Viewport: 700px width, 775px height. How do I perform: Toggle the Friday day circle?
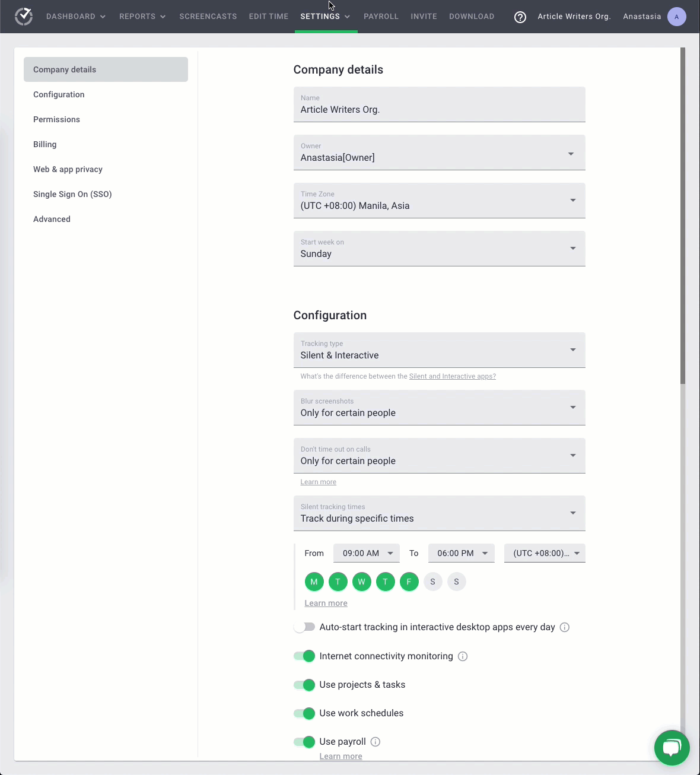coord(409,582)
